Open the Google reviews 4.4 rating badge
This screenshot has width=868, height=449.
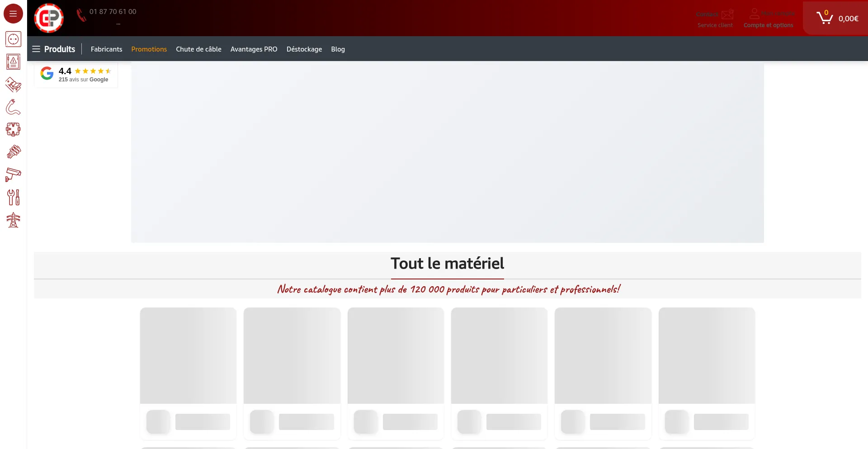coord(75,75)
